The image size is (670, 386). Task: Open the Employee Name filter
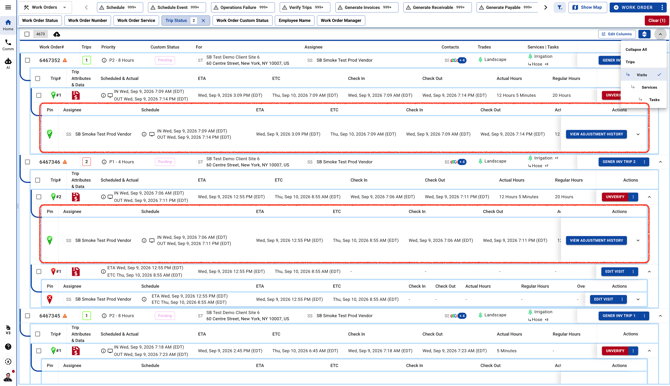(294, 21)
